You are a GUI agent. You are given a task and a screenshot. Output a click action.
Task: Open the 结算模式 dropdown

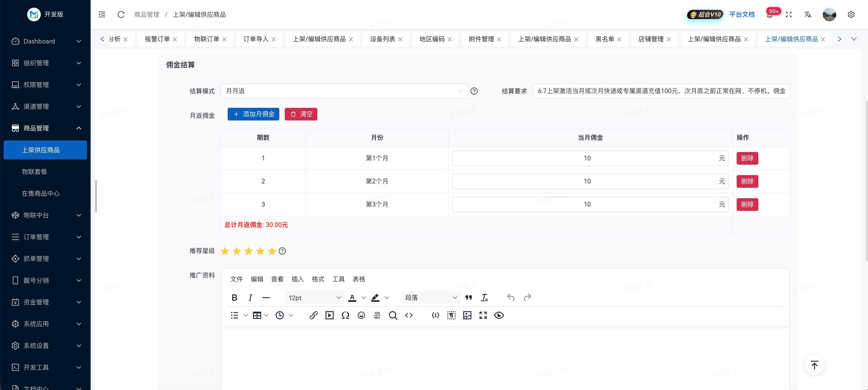pyautogui.click(x=344, y=91)
